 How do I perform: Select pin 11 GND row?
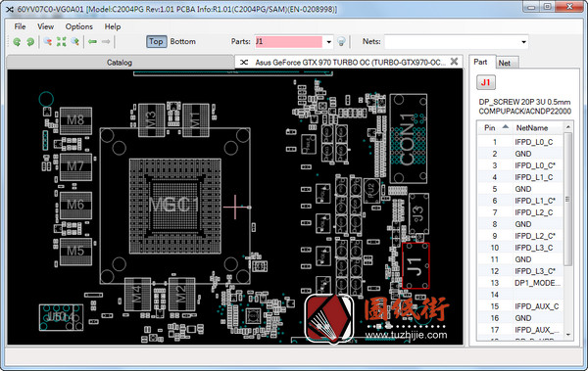click(520, 259)
